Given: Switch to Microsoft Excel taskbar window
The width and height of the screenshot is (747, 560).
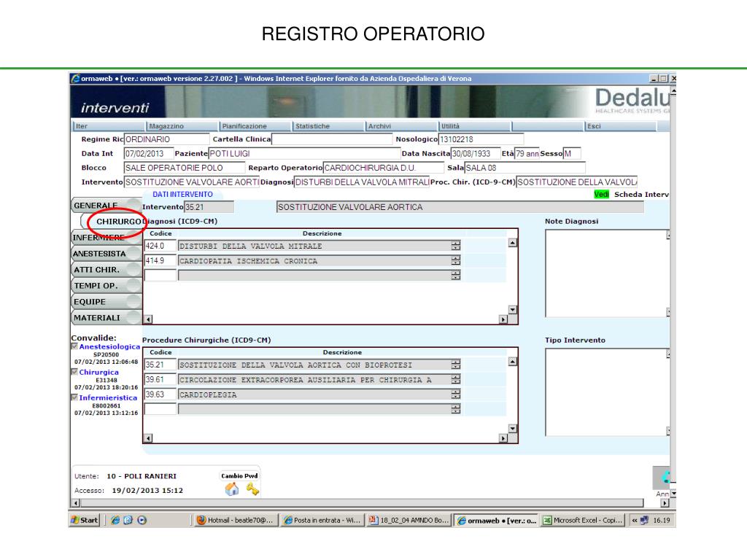Looking at the screenshot, I should pyautogui.click(x=584, y=520).
